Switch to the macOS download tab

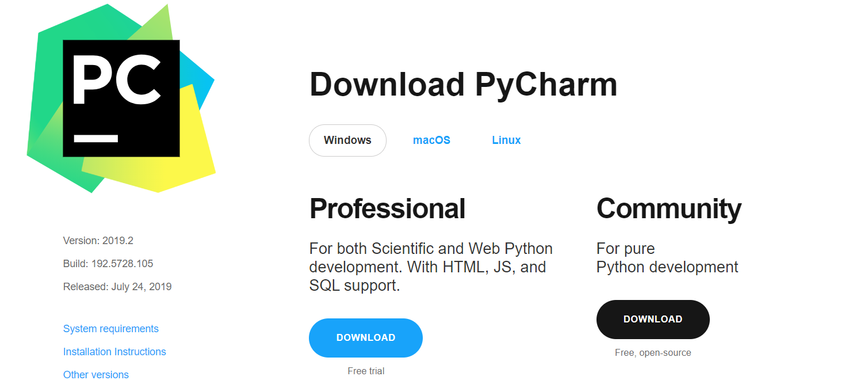(x=431, y=140)
